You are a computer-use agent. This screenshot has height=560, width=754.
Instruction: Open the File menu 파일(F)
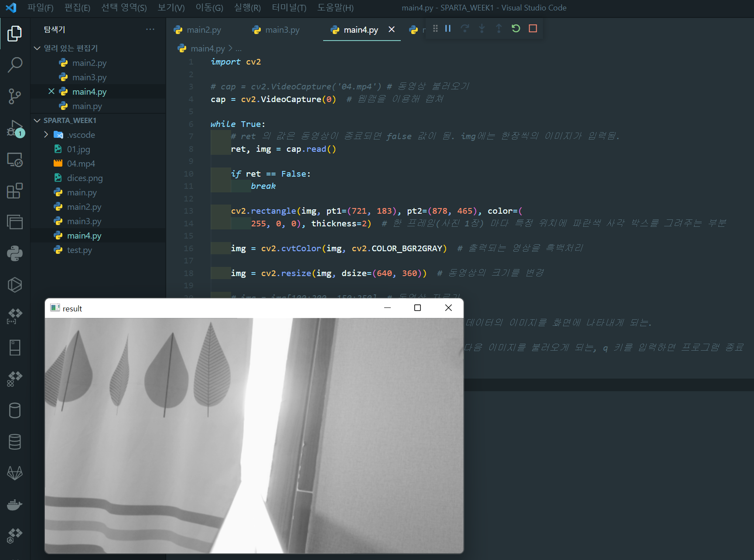(x=40, y=7)
